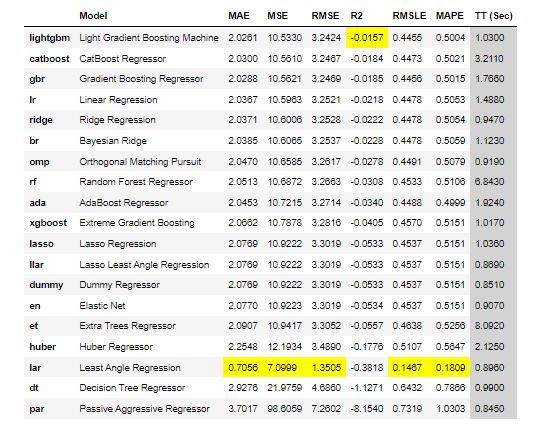This screenshot has width=536, height=426.
Task: Click the highlighted MAPE value 0.1809
Action: pos(450,368)
